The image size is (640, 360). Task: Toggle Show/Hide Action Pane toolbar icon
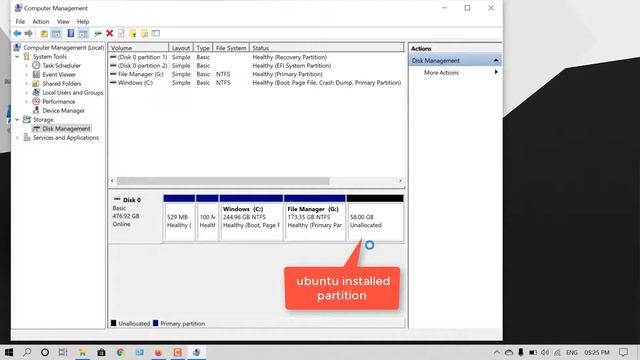(x=83, y=33)
